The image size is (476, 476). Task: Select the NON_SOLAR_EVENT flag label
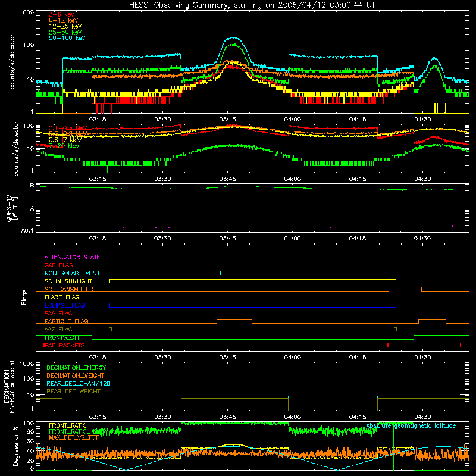point(72,273)
